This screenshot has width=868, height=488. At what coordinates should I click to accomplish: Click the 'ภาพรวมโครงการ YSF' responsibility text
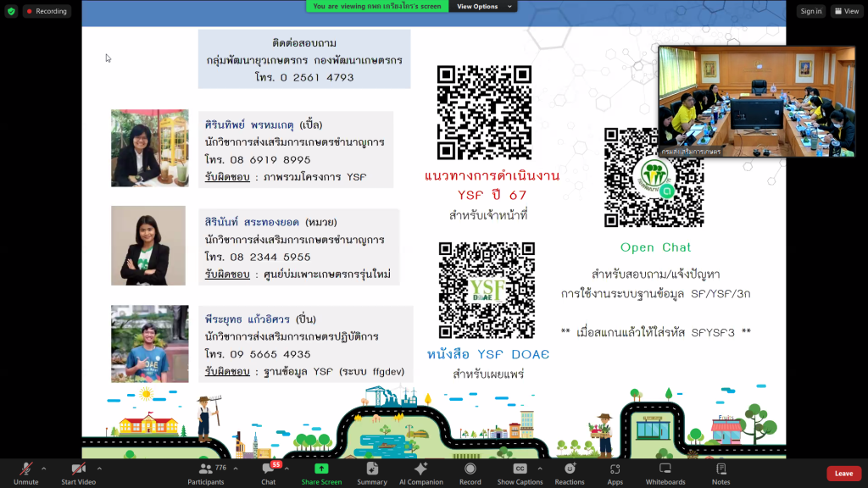point(315,177)
